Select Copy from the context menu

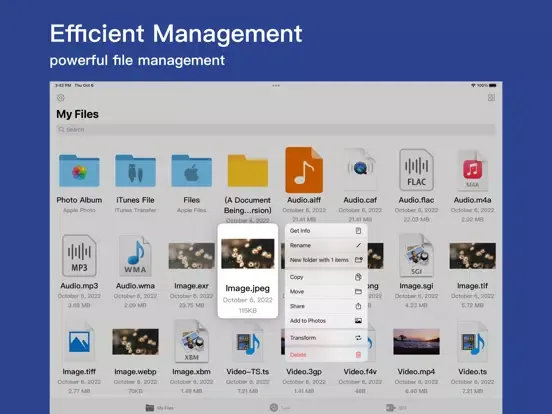pos(326,277)
